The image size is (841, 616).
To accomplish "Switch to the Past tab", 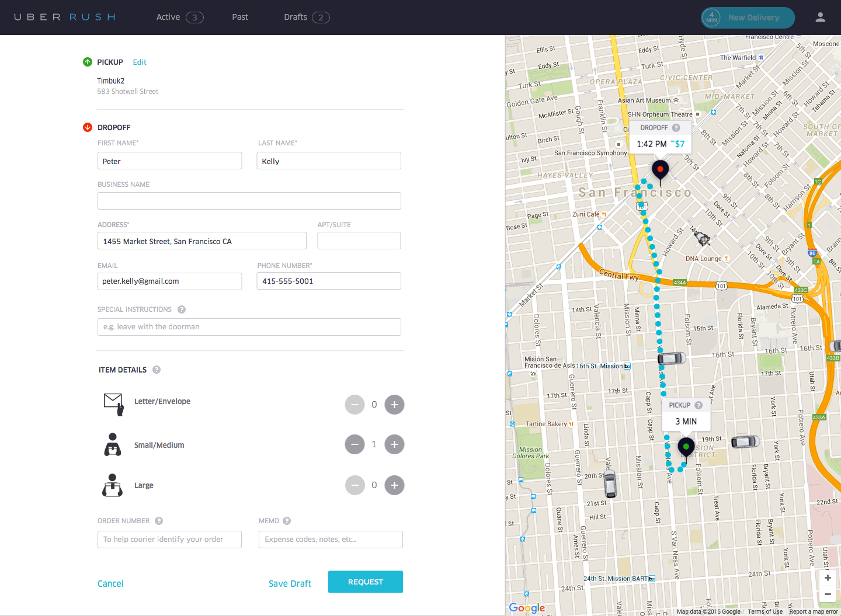I will (x=240, y=18).
